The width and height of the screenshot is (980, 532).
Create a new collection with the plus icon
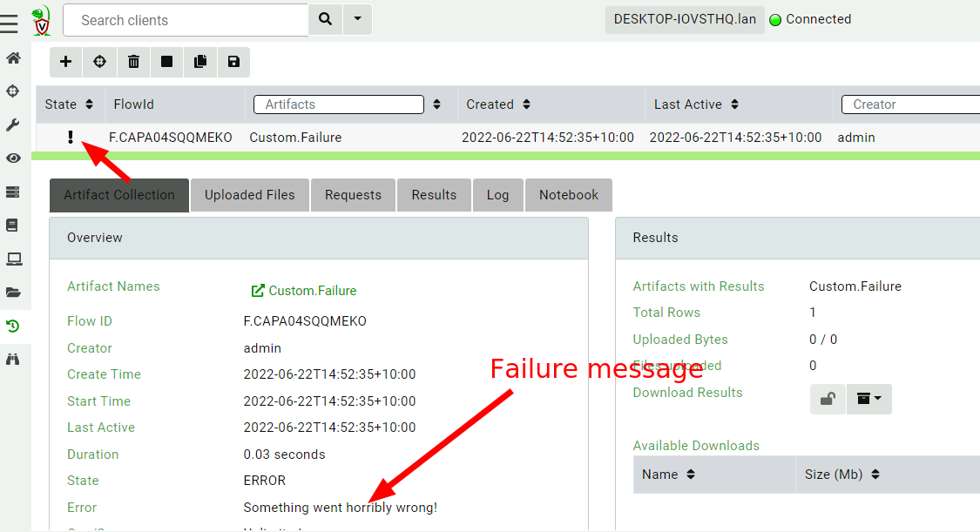[65, 62]
